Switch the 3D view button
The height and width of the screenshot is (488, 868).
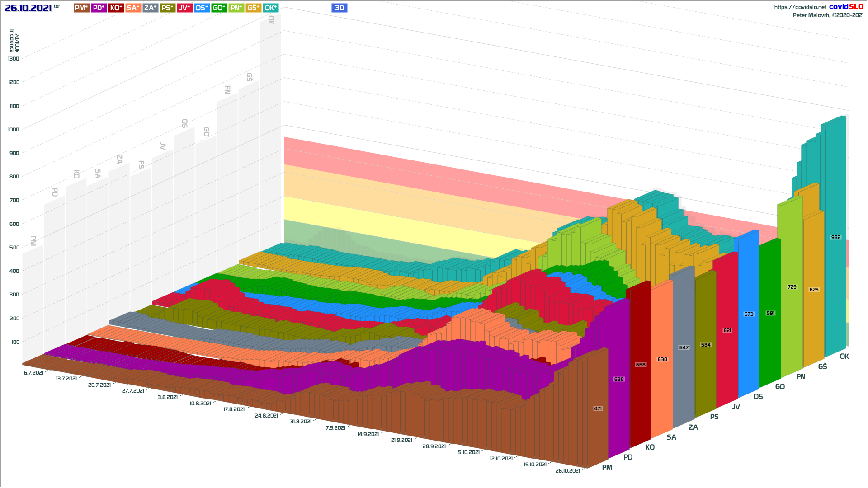339,8
